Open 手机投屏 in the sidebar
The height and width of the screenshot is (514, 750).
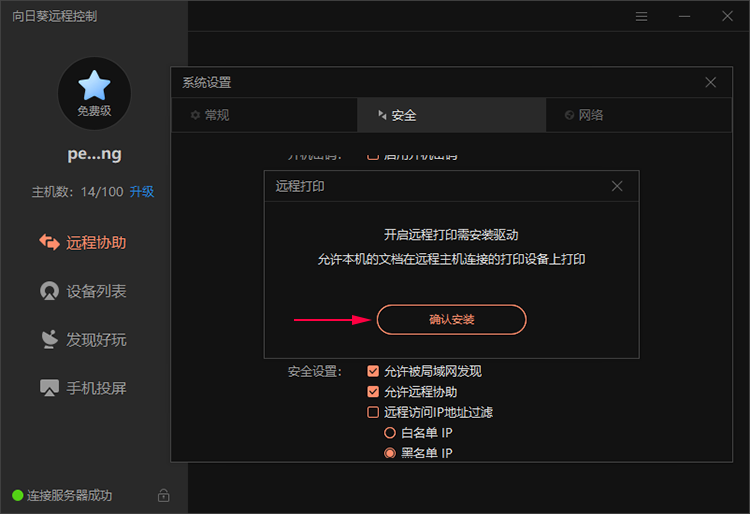(x=83, y=388)
